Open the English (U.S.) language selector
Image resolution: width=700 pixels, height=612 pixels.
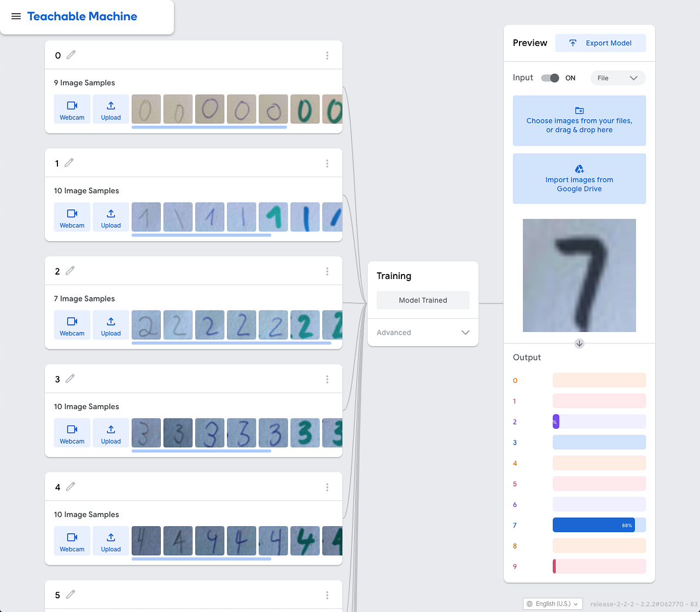(x=552, y=603)
